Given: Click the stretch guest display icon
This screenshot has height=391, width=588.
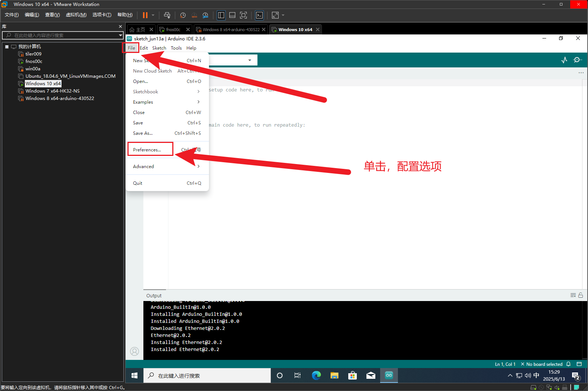Looking at the screenshot, I should (x=275, y=15).
